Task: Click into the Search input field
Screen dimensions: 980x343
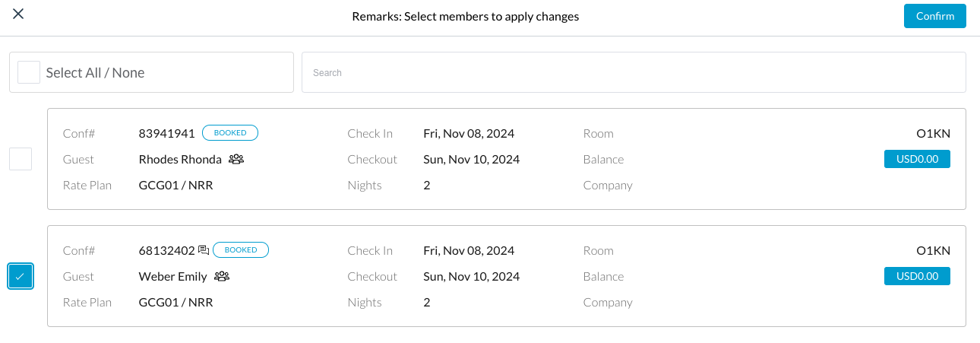Action: pos(634,73)
